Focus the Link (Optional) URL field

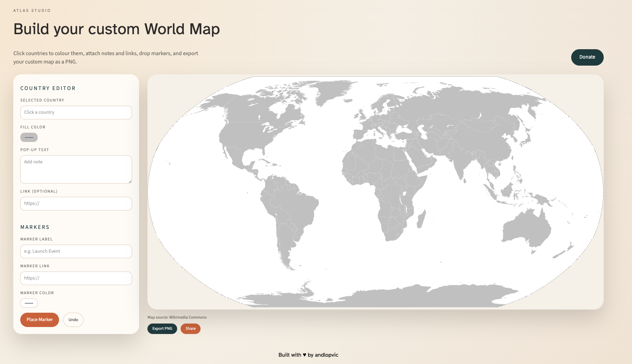(x=76, y=203)
